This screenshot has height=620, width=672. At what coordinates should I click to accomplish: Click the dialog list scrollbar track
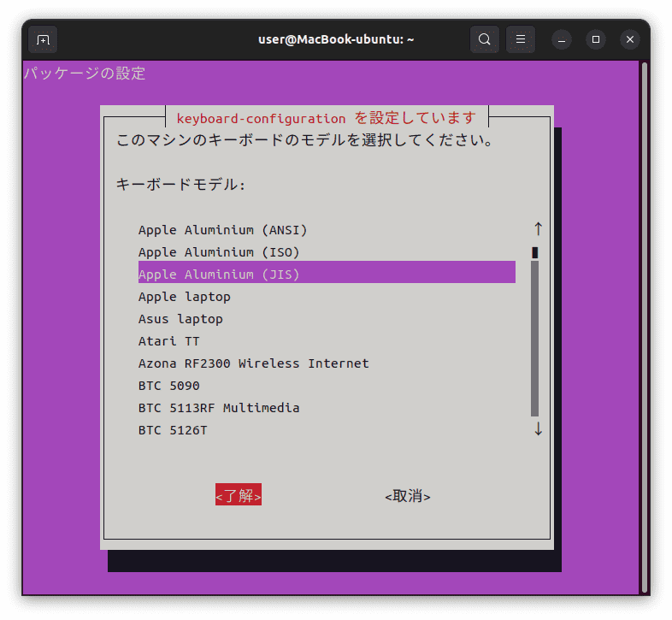pos(535,339)
